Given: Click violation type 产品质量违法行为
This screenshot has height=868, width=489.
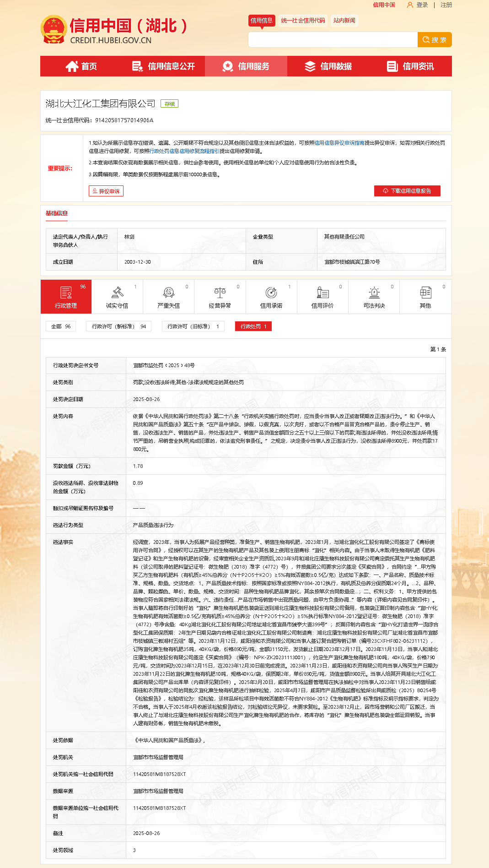Looking at the screenshot, I should [153, 525].
